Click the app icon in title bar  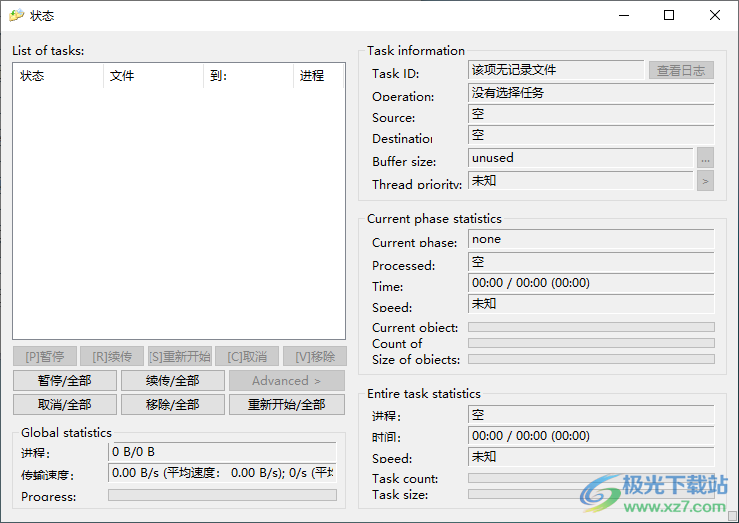pos(16,15)
